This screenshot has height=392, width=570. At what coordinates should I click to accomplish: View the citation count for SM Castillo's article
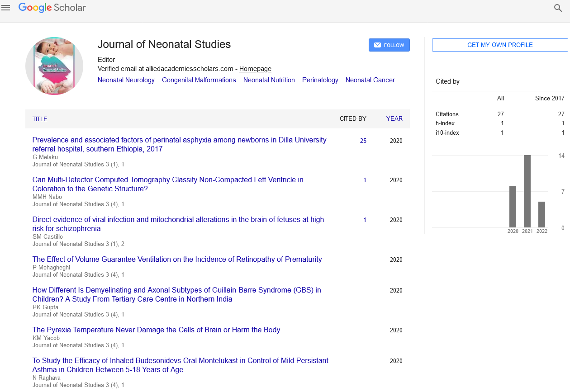click(x=365, y=220)
